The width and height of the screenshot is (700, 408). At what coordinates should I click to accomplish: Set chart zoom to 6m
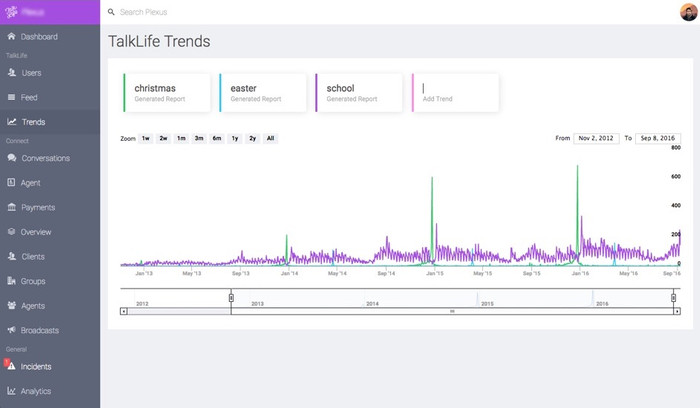[216, 138]
